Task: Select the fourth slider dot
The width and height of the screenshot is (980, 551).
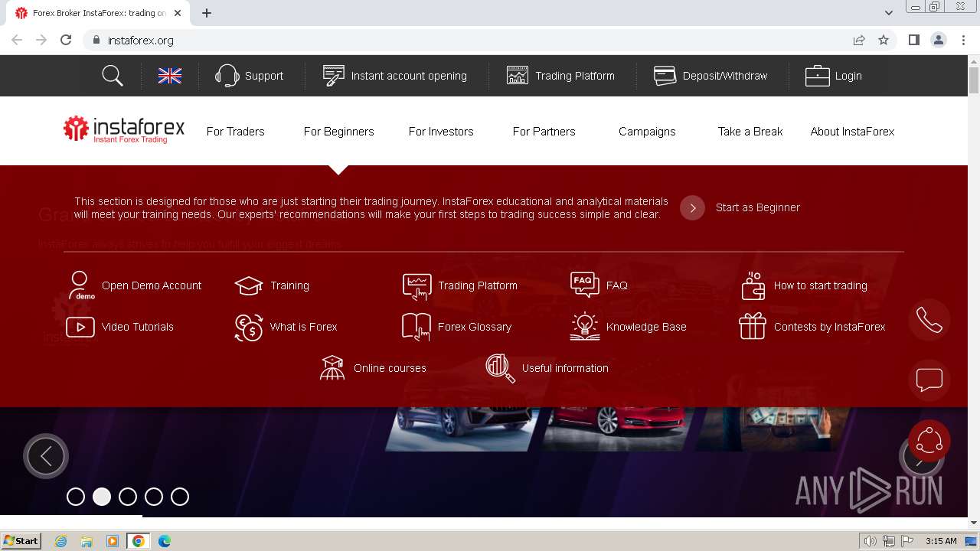Action: 154,497
